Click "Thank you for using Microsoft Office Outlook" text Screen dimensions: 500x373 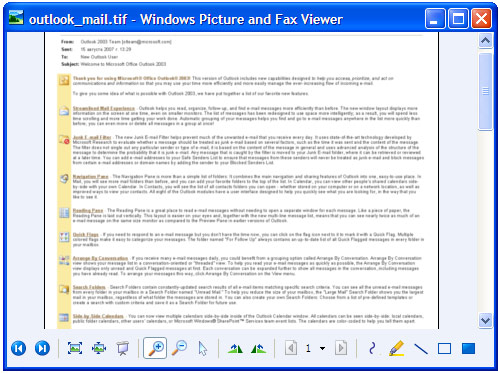tap(132, 78)
